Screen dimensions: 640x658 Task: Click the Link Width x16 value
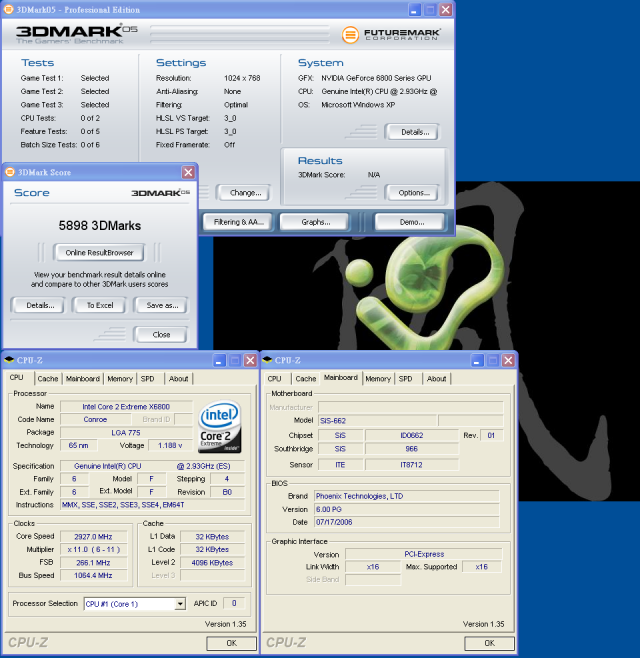[x=373, y=567]
